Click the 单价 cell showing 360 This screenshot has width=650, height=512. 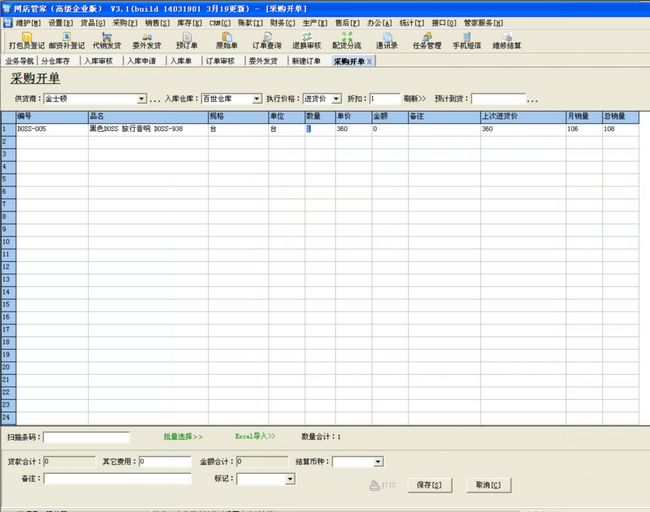[353, 129]
